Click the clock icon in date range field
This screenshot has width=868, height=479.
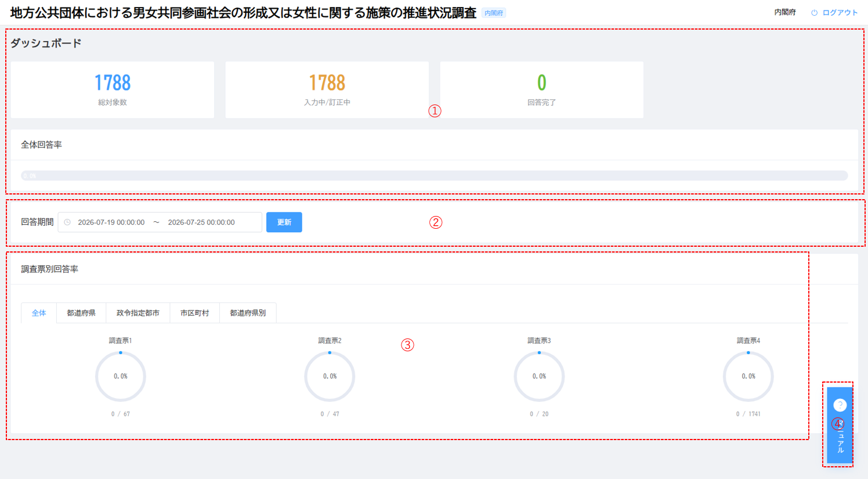click(67, 222)
